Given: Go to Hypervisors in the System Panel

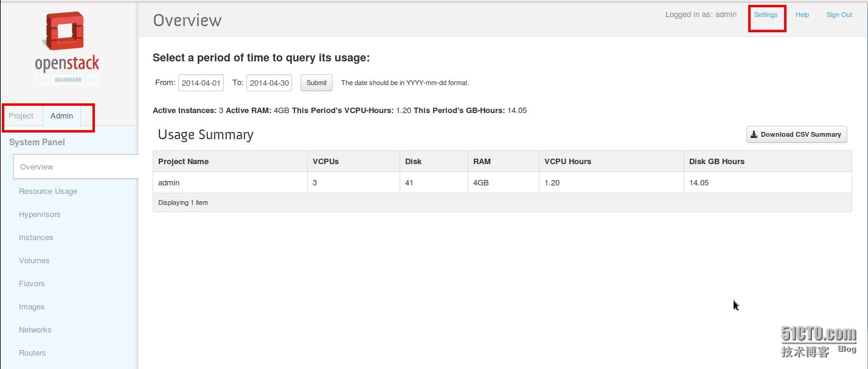Looking at the screenshot, I should 40,215.
